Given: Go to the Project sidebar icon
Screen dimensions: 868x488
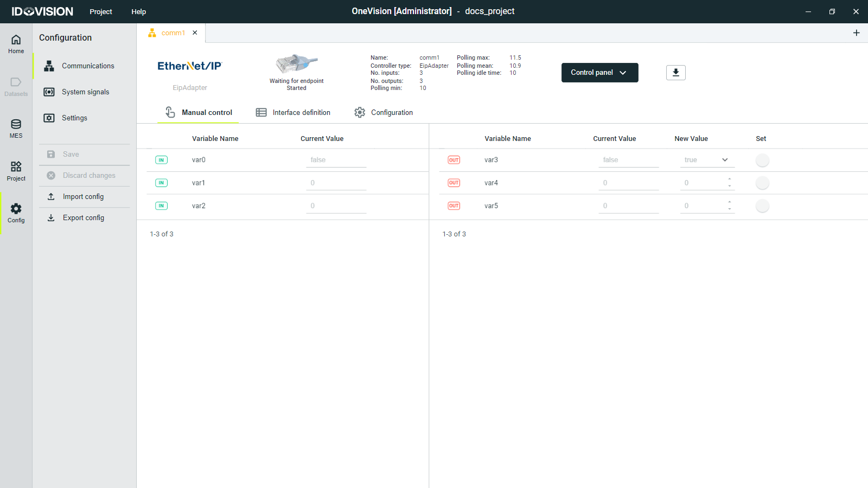Looking at the screenshot, I should (16, 170).
